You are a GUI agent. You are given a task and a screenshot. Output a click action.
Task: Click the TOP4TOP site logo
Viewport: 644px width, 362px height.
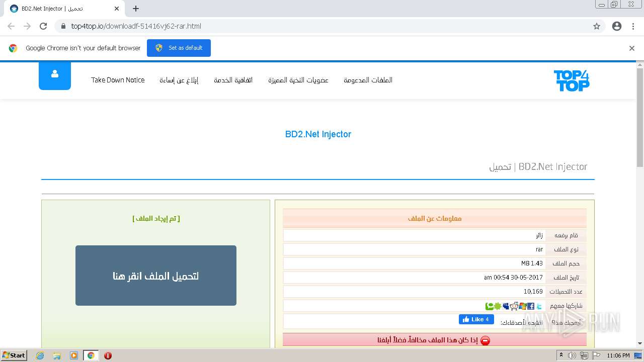click(572, 81)
